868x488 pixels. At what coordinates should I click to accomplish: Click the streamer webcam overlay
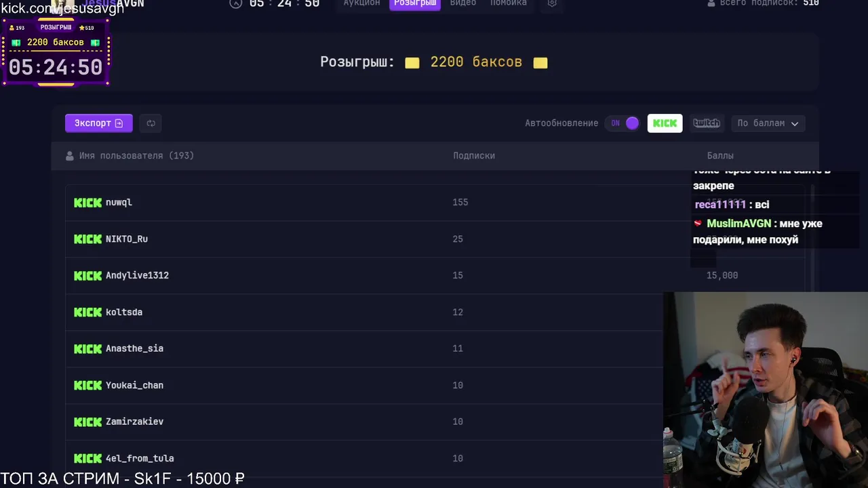[766, 390]
